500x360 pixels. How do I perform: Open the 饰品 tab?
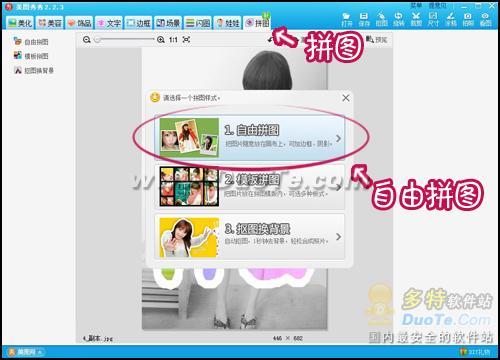tap(79, 23)
